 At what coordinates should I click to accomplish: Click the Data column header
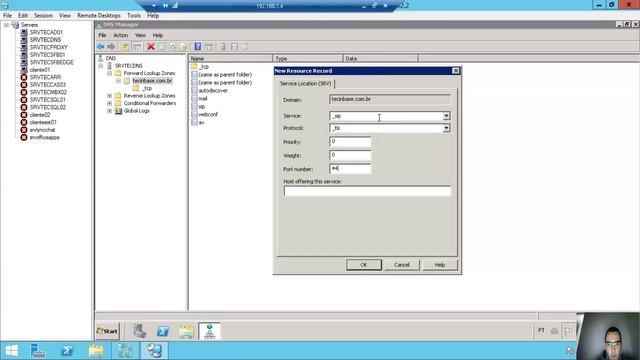tap(380, 59)
